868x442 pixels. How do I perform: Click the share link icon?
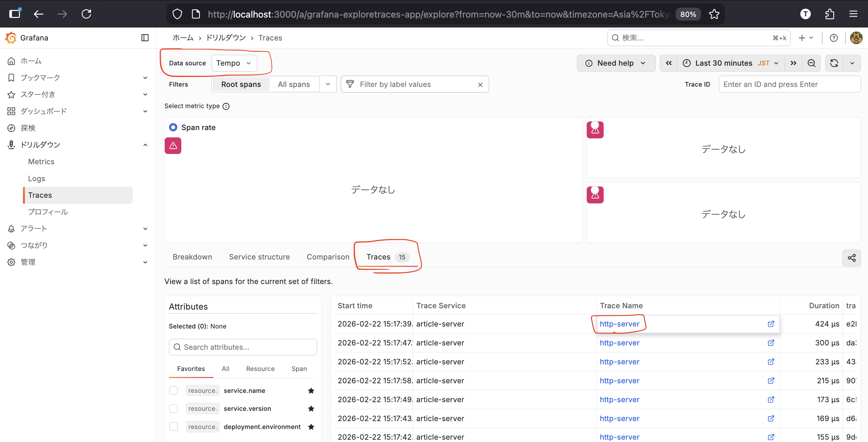tap(851, 258)
